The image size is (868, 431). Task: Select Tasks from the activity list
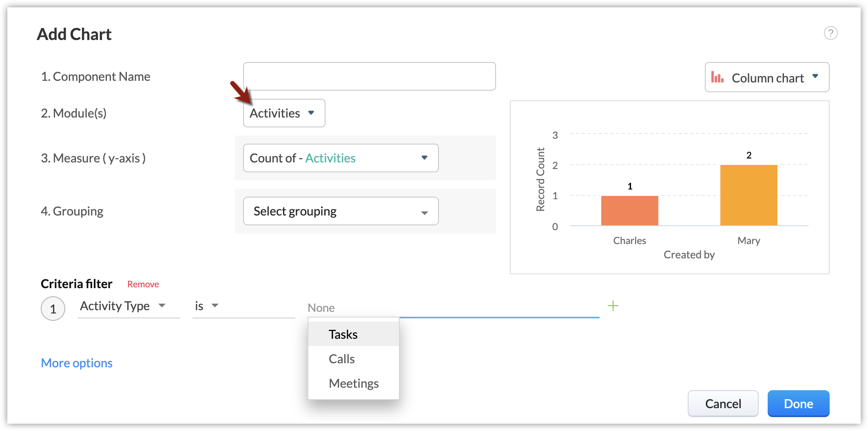pyautogui.click(x=343, y=334)
